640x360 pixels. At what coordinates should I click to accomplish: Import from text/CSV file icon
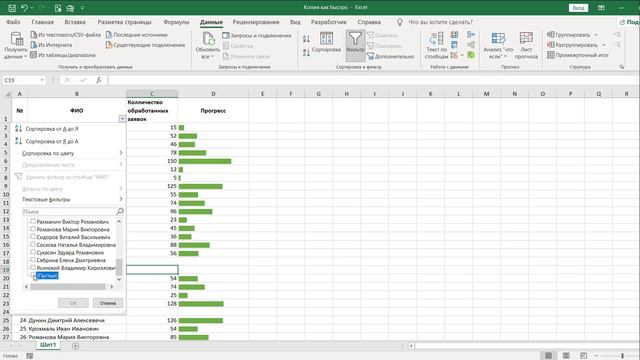tap(34, 35)
